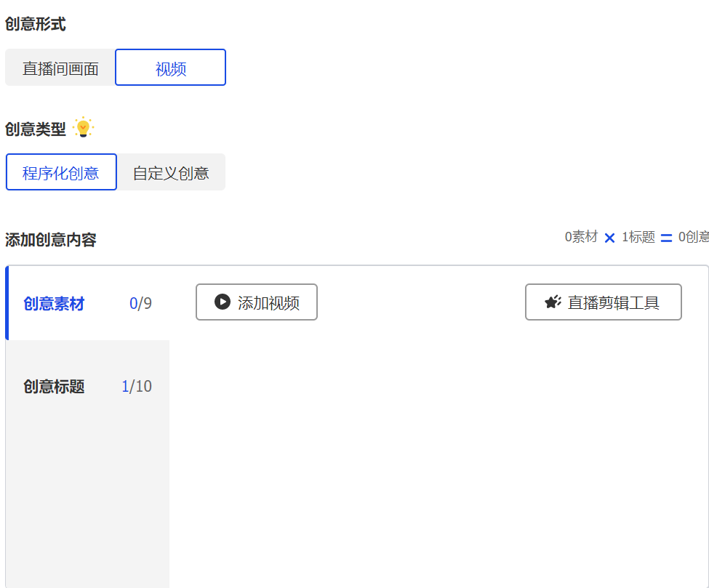Image resolution: width=709 pixels, height=588 pixels.
Task: Open the 创意素材 0/9 tab
Action: [88, 303]
